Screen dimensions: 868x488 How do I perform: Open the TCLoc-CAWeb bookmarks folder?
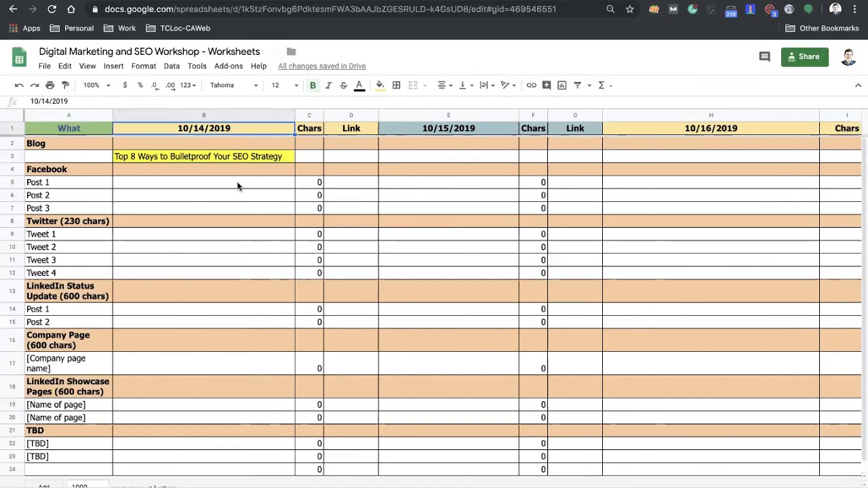(178, 28)
